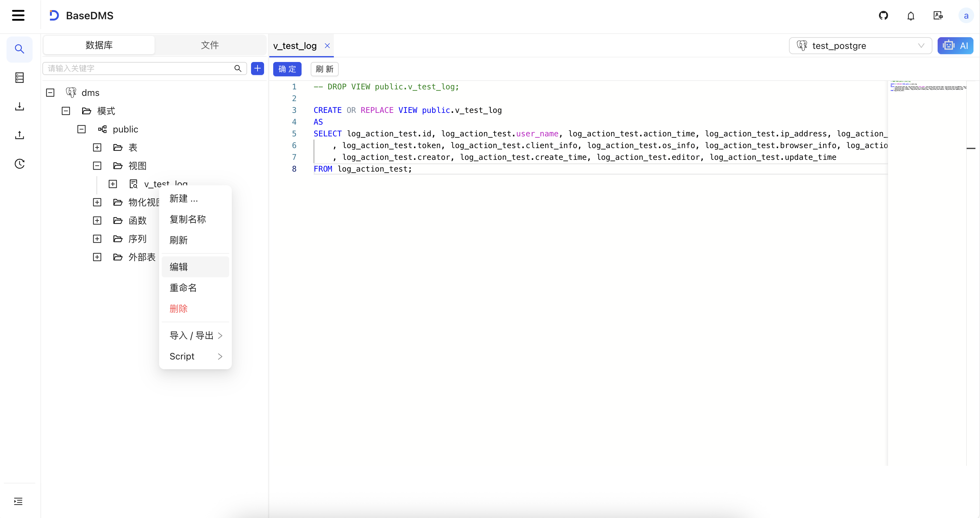The width and height of the screenshot is (980, 518).
Task: Expand the 表 tables folder
Action: [97, 148]
